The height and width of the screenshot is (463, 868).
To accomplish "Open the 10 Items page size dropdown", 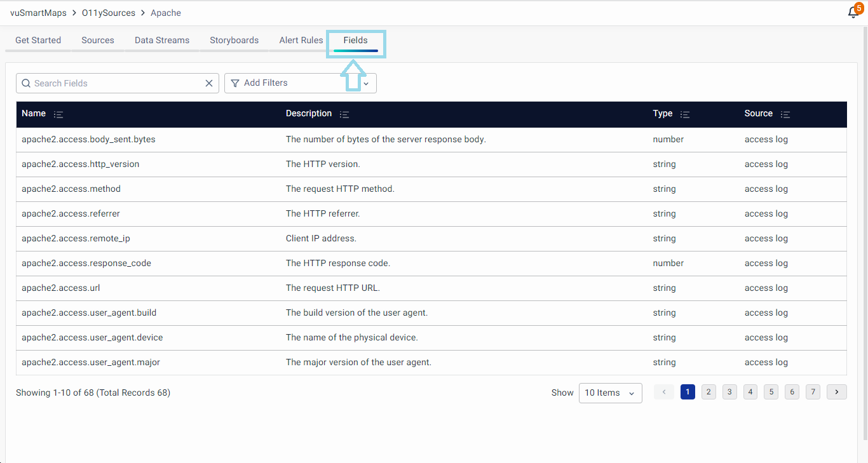I will click(610, 393).
